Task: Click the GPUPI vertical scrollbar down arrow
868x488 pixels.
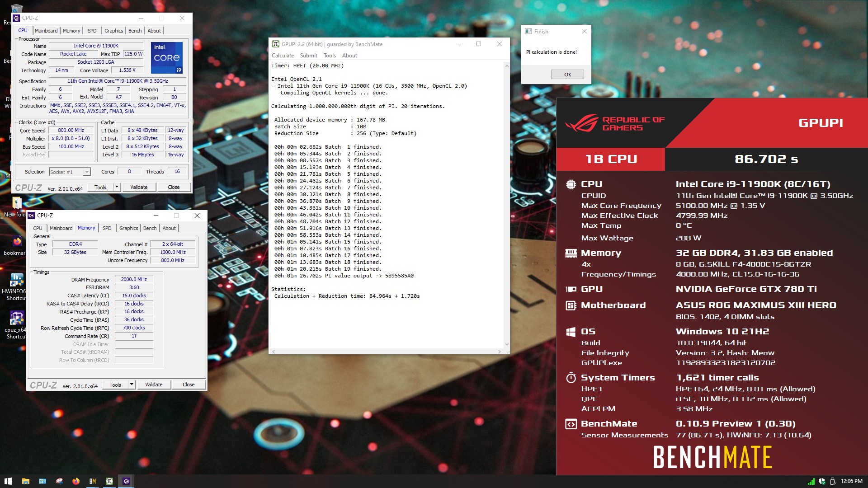Action: pos(507,345)
